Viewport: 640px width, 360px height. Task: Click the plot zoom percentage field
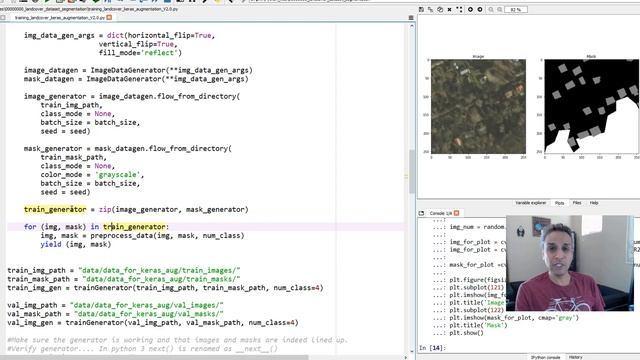coord(516,9)
